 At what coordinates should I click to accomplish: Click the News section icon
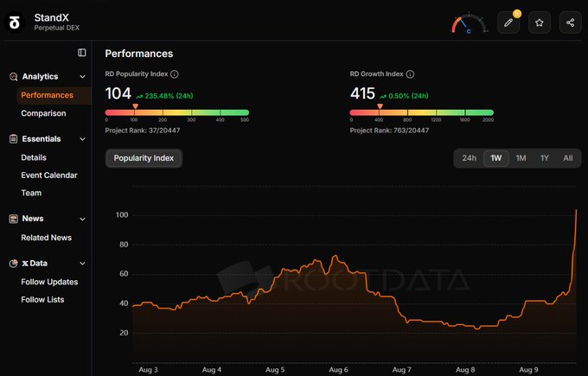coord(14,219)
